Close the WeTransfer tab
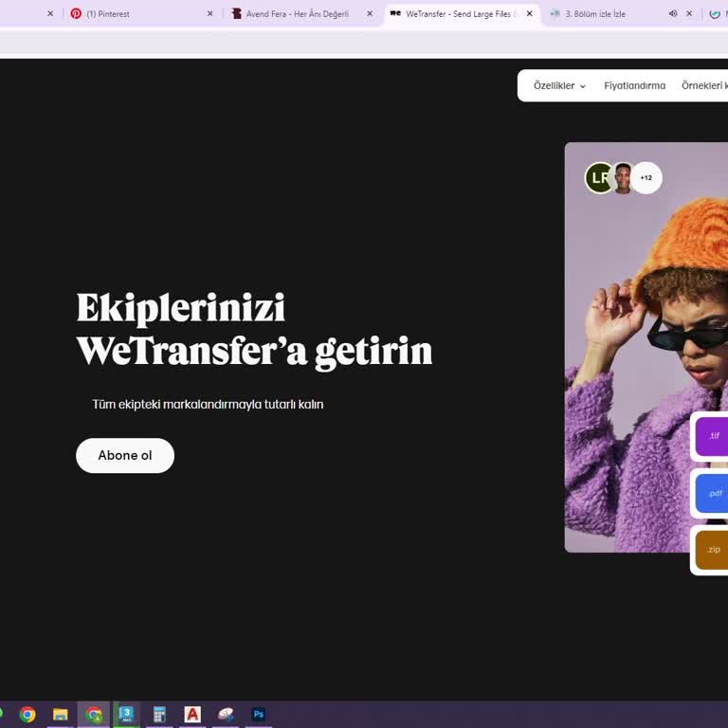Viewport: 728px width, 728px height. (x=529, y=14)
